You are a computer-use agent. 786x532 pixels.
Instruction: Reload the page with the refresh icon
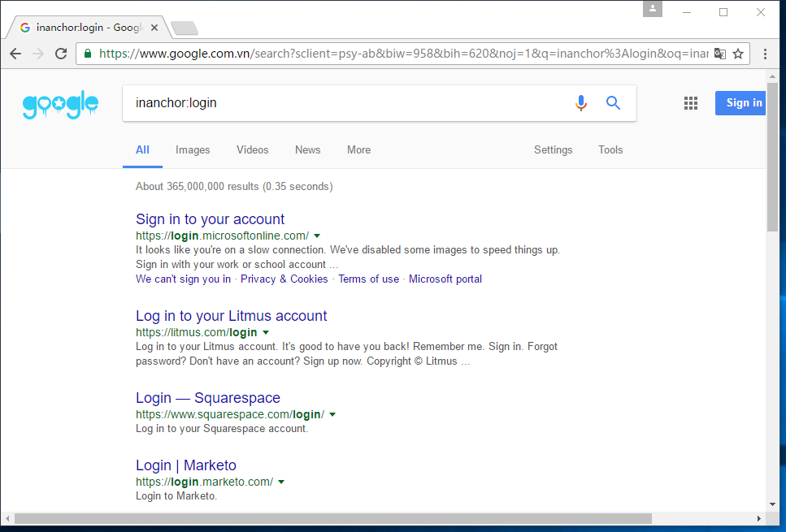61,54
